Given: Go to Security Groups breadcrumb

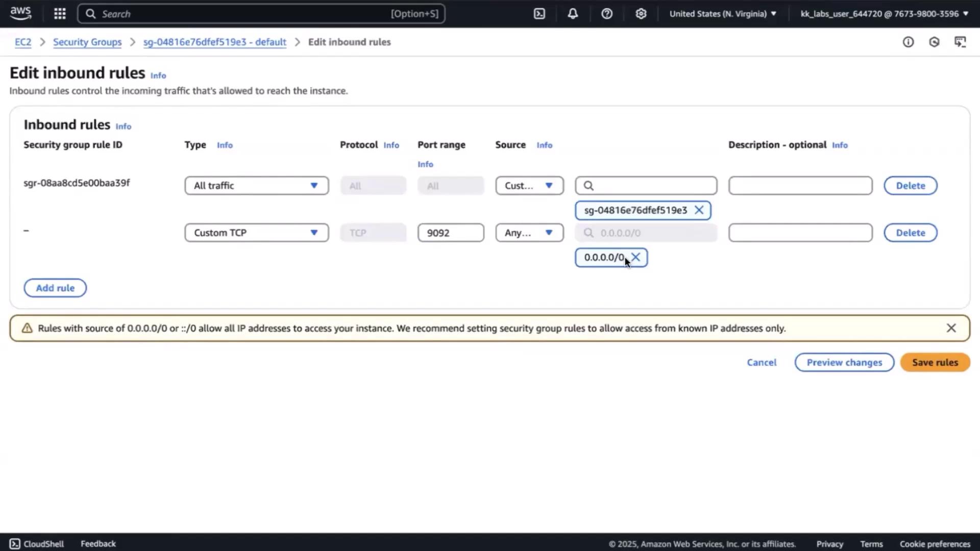Looking at the screenshot, I should (x=87, y=42).
